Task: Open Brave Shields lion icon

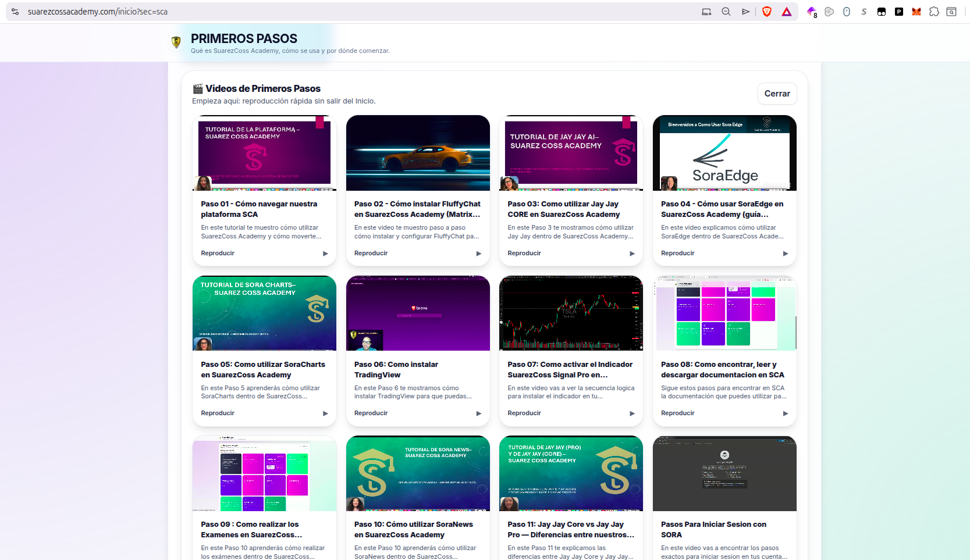Action: (x=766, y=12)
